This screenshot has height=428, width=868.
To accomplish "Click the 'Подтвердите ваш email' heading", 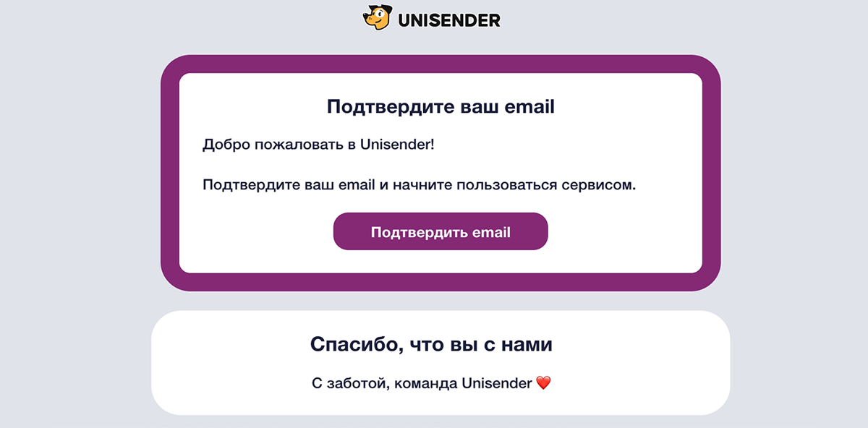I will (x=439, y=106).
